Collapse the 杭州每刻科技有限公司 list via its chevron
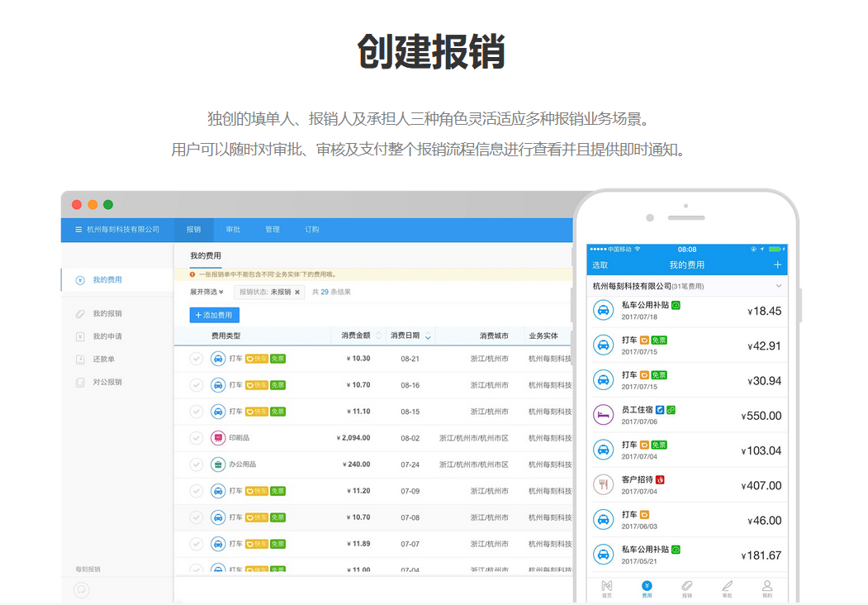 [x=776, y=285]
